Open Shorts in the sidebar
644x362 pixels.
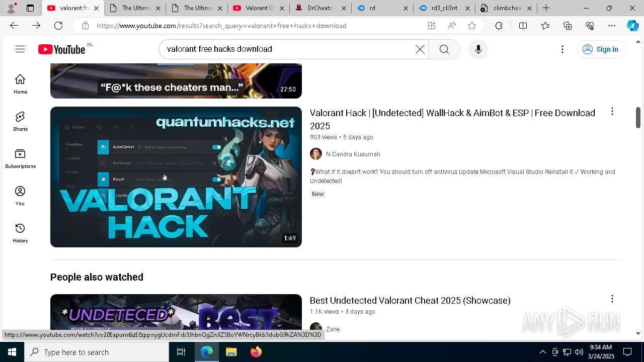point(20,121)
